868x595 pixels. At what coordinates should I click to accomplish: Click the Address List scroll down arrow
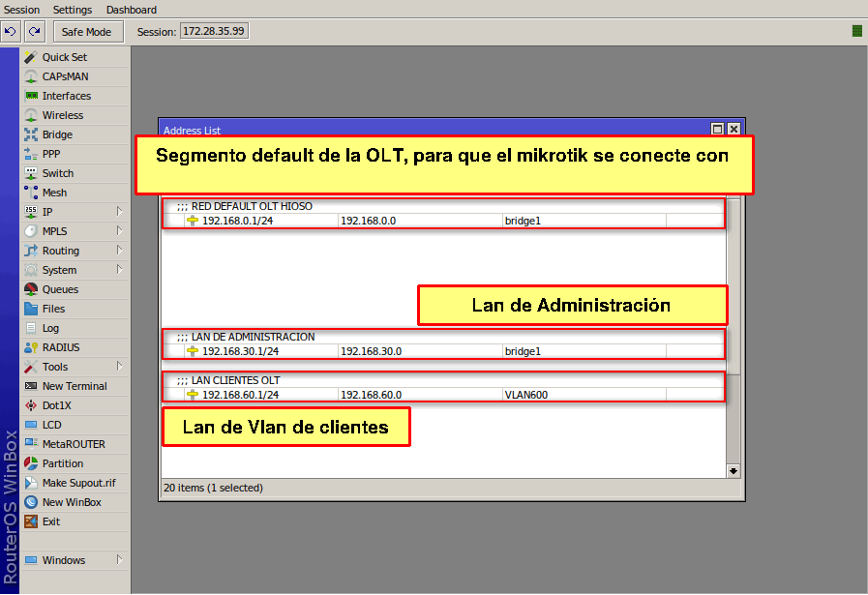coord(733,470)
